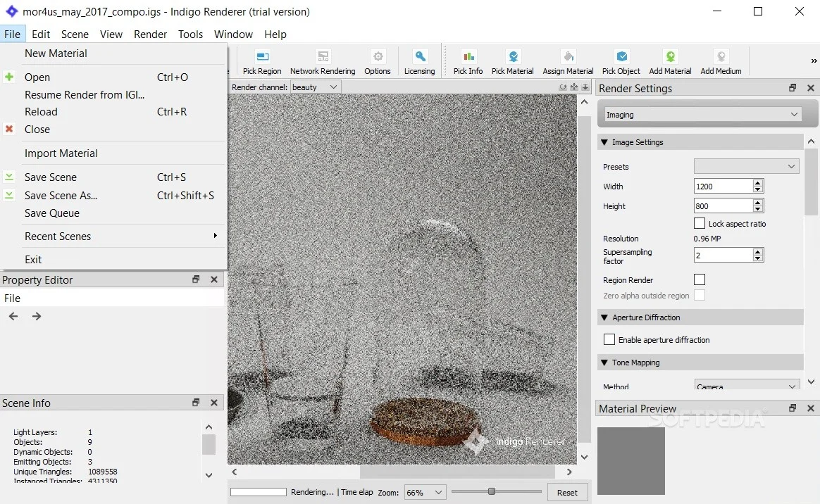Expand the Recent Scenes submenu
The height and width of the screenshot is (504, 820).
114,236
